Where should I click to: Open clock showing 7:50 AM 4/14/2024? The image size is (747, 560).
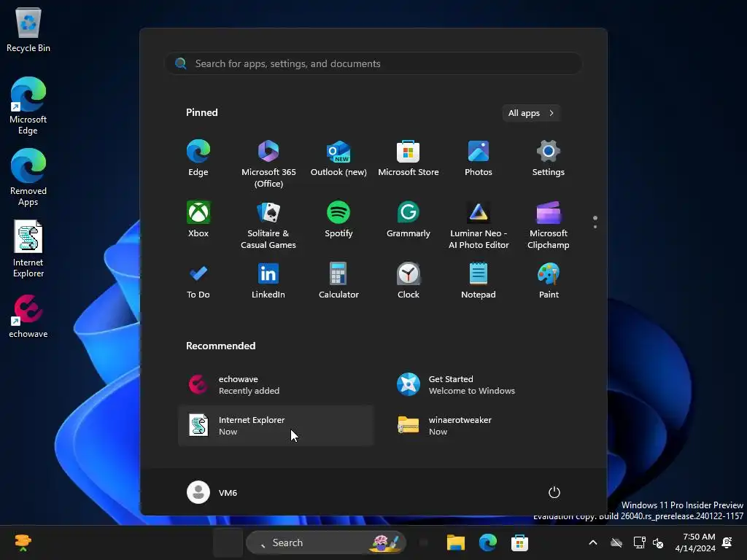695,542
